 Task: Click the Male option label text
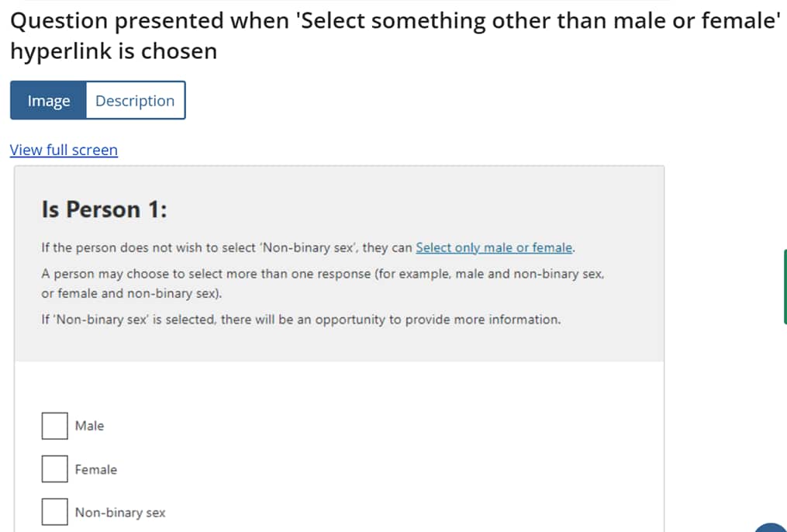click(x=89, y=425)
